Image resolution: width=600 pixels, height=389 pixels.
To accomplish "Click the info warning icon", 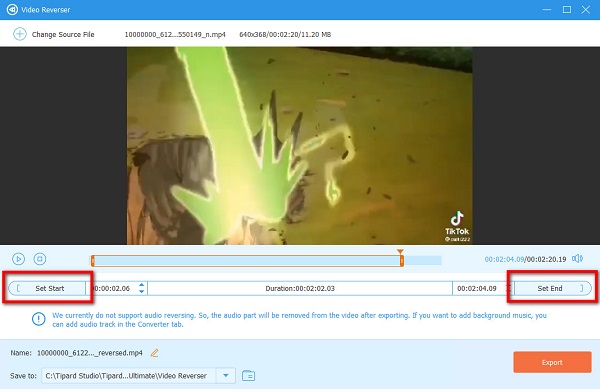I will 39,319.
